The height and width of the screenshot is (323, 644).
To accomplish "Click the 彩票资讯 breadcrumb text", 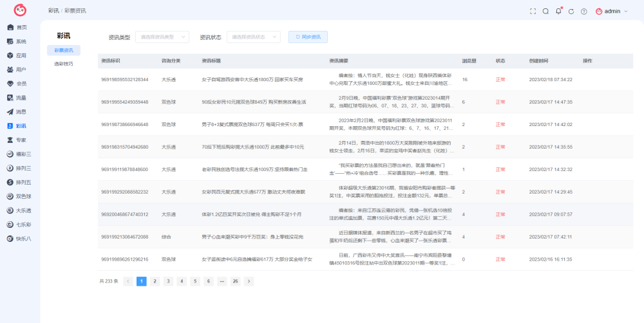I will click(75, 11).
